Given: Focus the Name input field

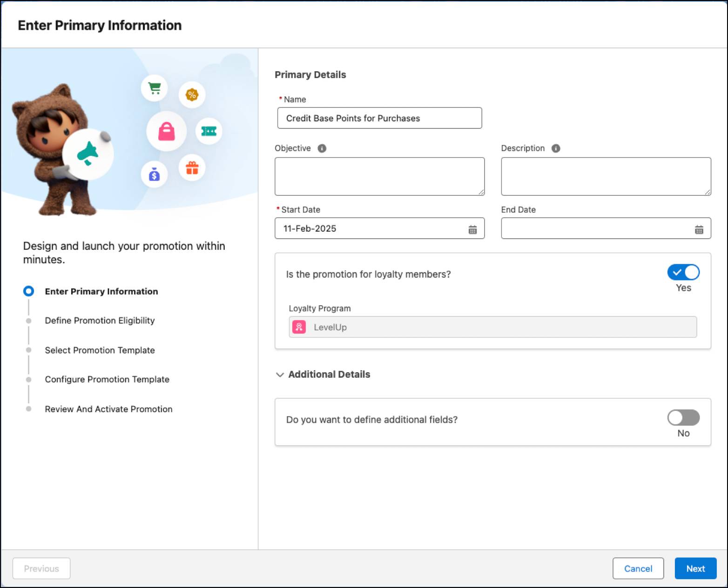Looking at the screenshot, I should pyautogui.click(x=379, y=118).
